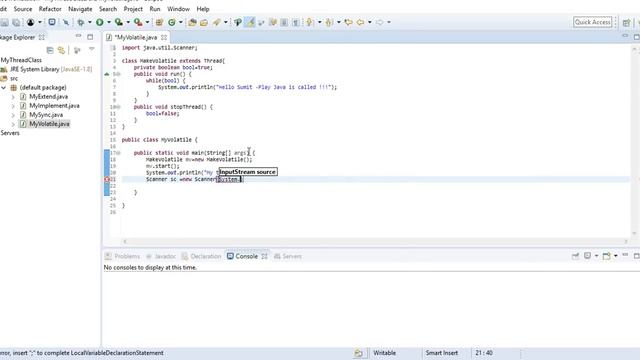Click the New Java Package icon
The width and height of the screenshot is (640, 360).
(x=159, y=22)
